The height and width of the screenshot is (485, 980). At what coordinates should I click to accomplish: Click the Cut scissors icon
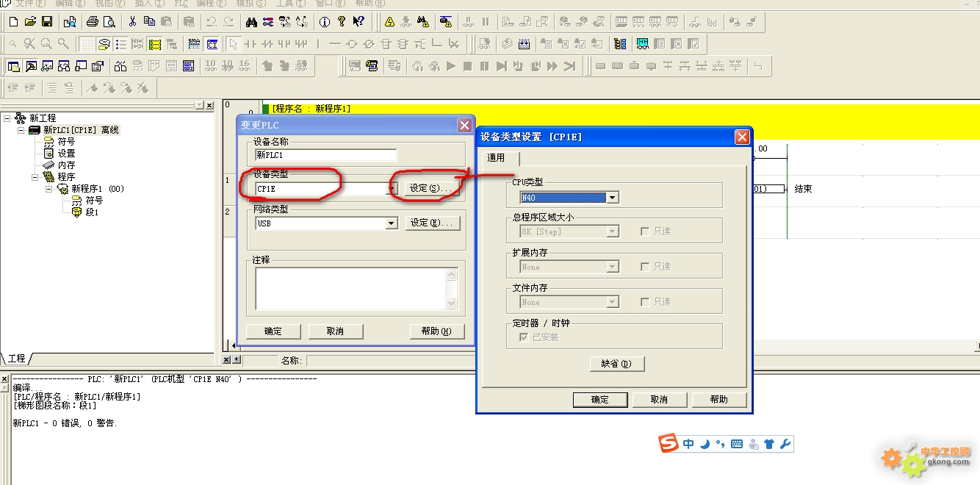click(132, 22)
